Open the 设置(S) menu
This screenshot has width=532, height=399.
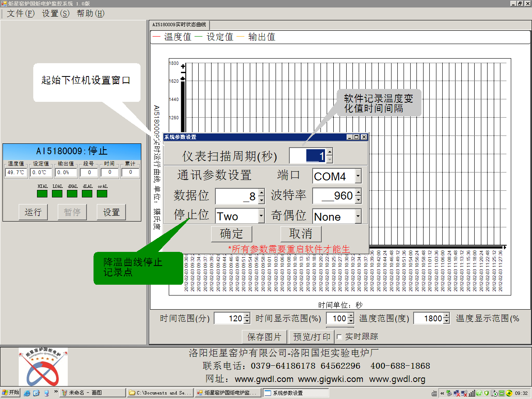pyautogui.click(x=55, y=13)
